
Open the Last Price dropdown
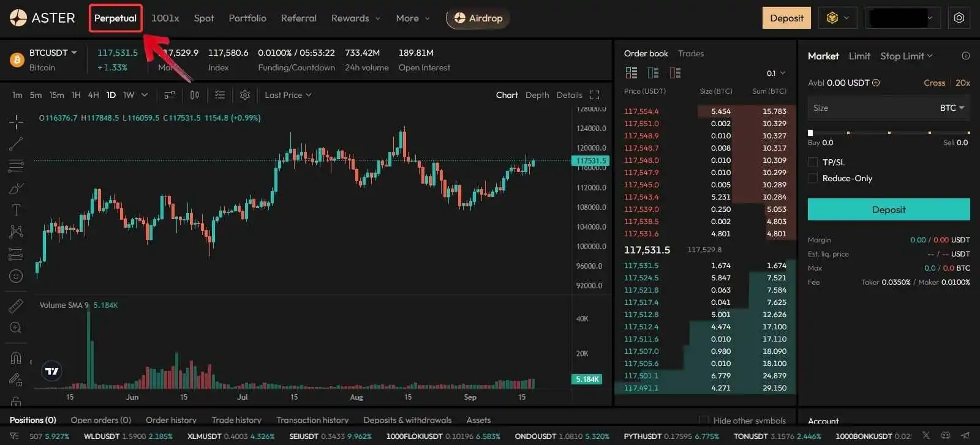288,95
